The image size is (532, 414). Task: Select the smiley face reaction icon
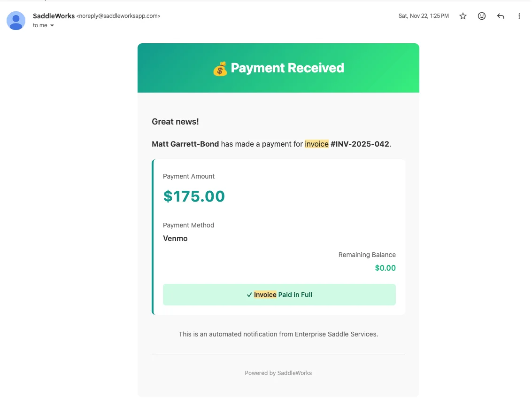click(482, 16)
